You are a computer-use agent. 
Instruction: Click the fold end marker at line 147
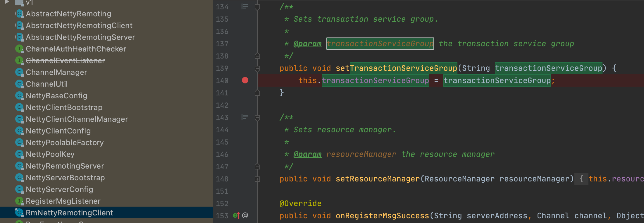click(257, 166)
